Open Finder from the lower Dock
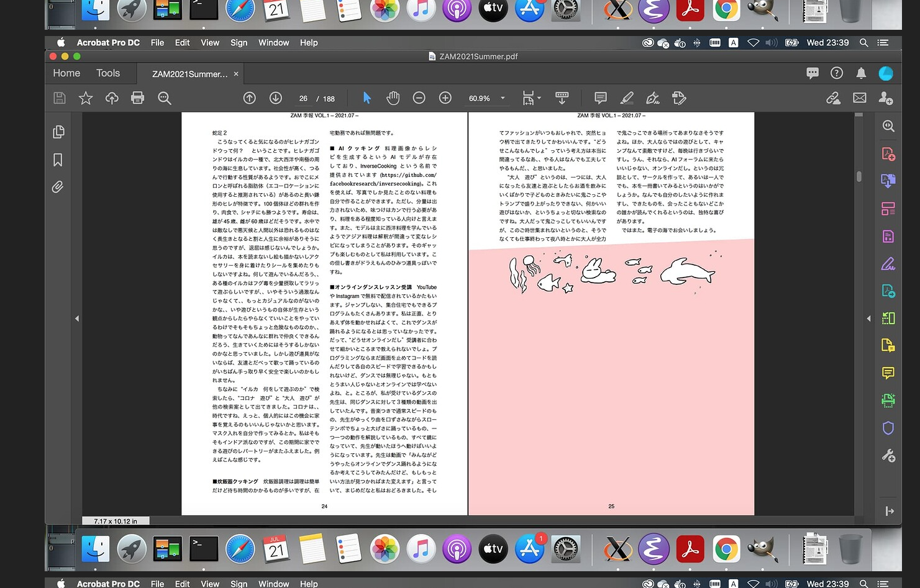 click(96, 549)
